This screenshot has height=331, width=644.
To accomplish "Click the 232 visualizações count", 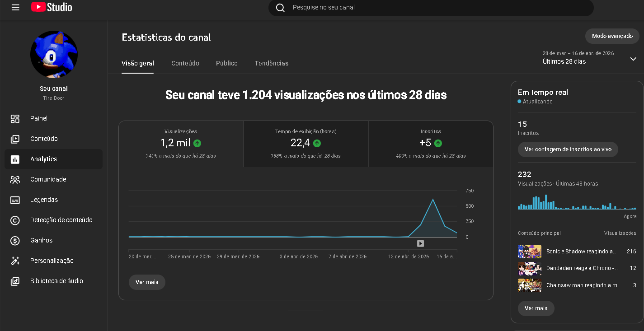I will pyautogui.click(x=525, y=174).
